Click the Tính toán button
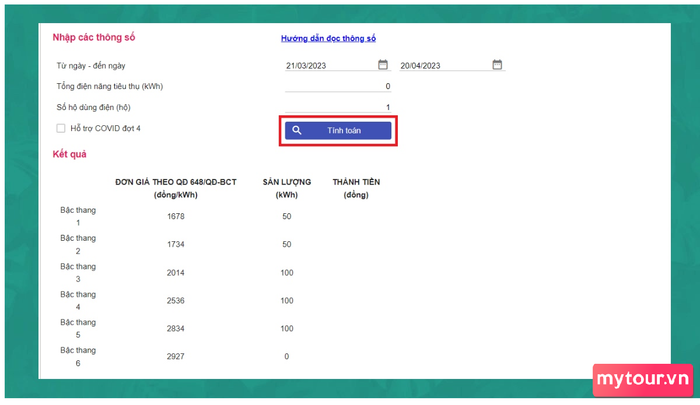700x405 pixels. pos(338,130)
